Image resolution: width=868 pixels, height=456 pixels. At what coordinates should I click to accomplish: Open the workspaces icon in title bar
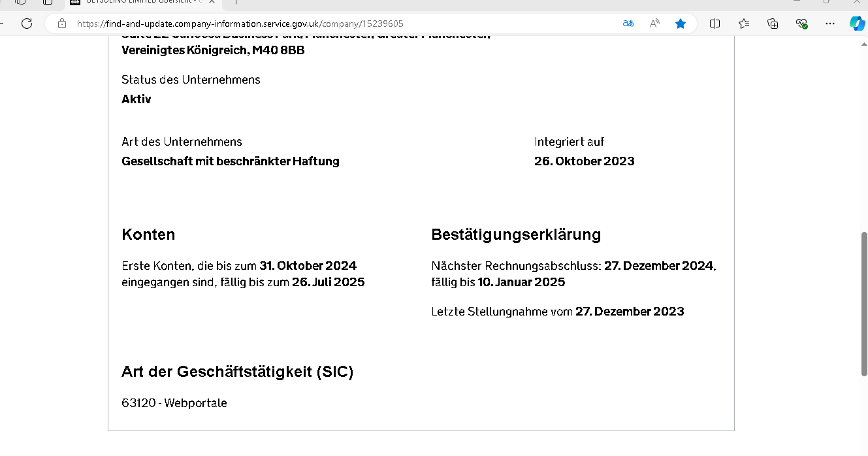[21, 2]
